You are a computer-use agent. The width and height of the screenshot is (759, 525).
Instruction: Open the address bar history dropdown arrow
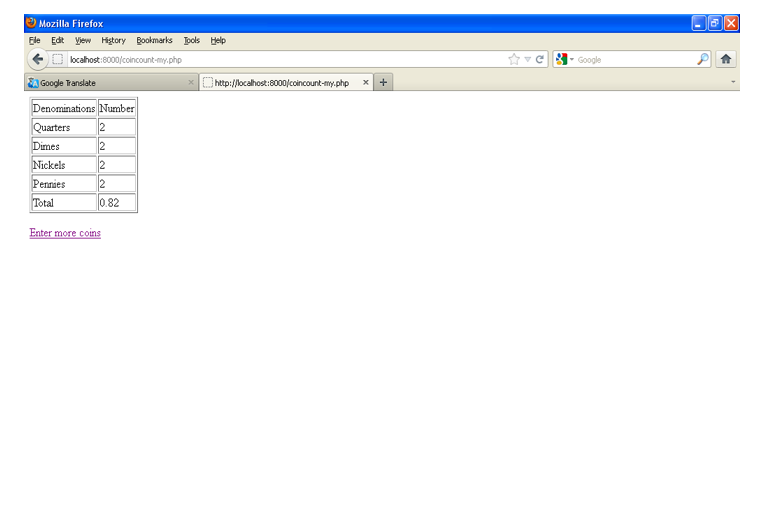528,60
